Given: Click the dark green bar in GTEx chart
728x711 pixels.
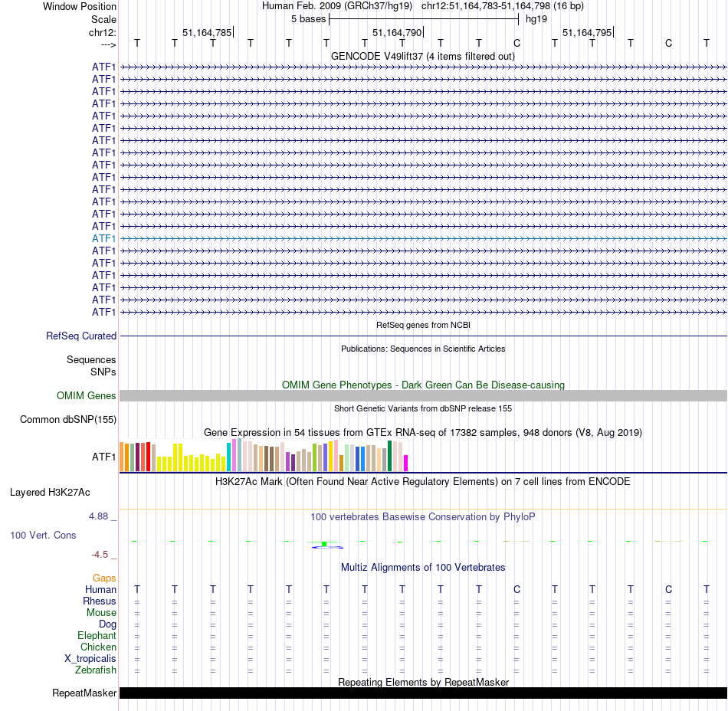Looking at the screenshot, I should click(x=389, y=456).
